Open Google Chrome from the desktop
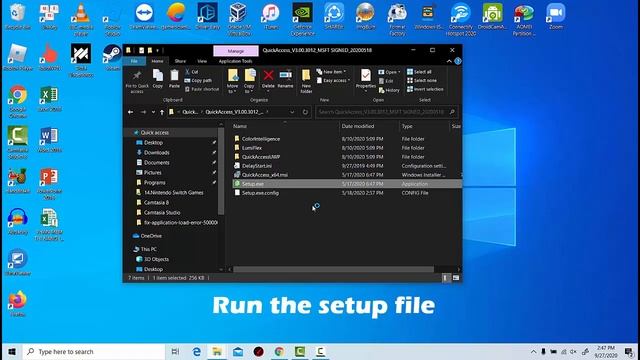 (x=18, y=102)
